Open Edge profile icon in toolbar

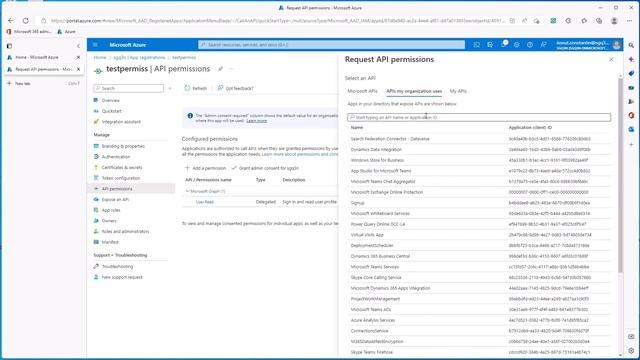614,20
